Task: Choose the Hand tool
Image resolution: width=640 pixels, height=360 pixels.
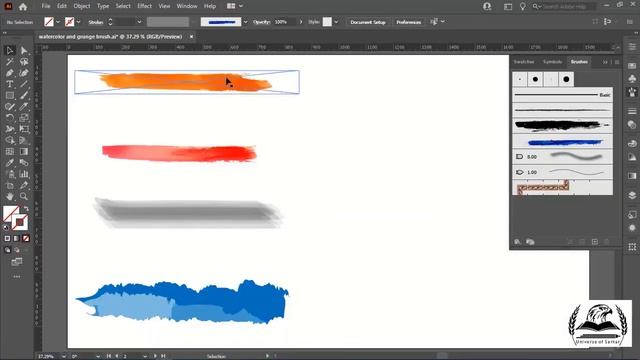Action: click(10, 196)
